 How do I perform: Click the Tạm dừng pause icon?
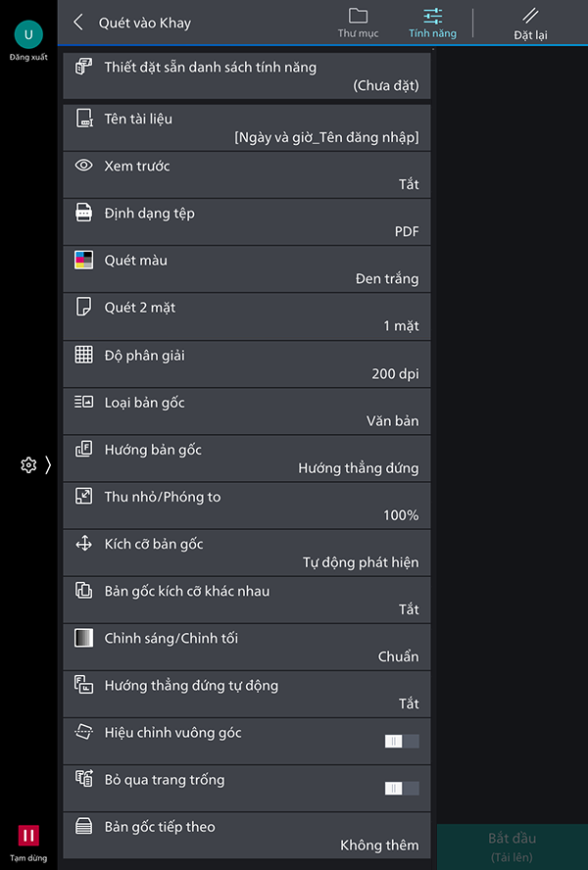tap(28, 835)
